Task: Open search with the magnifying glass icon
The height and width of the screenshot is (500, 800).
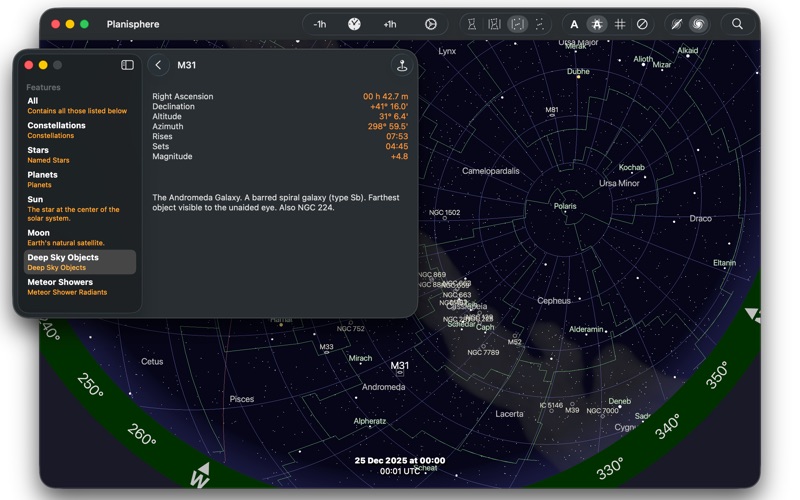Action: coord(737,24)
